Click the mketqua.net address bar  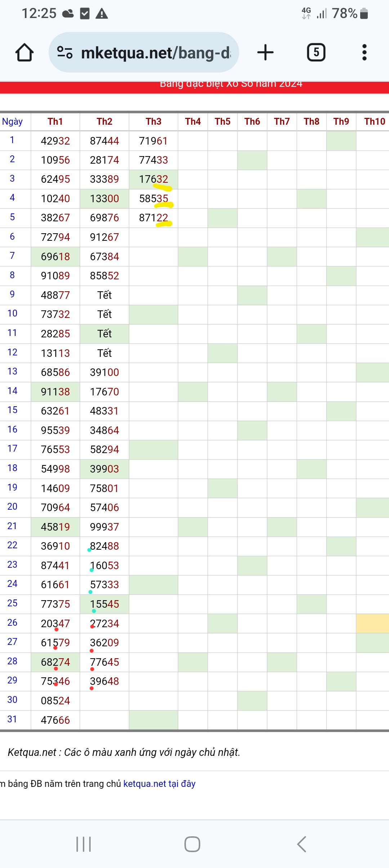(144, 53)
